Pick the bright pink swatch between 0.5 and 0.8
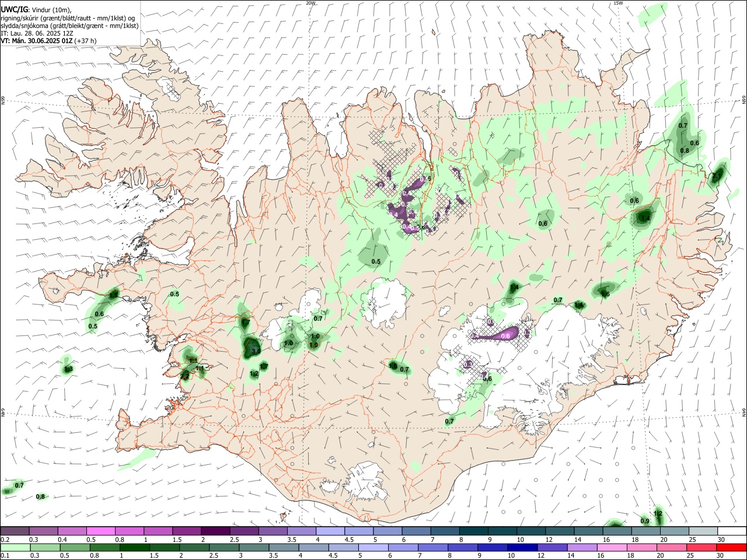This screenshot has width=747, height=560. (101, 531)
